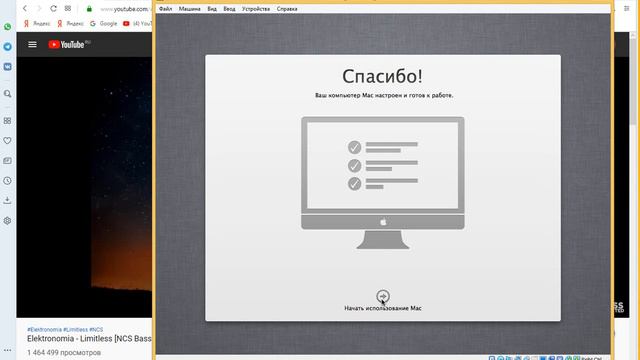This screenshot has height=360, width=640.
Task: Open browsing history clock icon
Action: [x=7, y=181]
